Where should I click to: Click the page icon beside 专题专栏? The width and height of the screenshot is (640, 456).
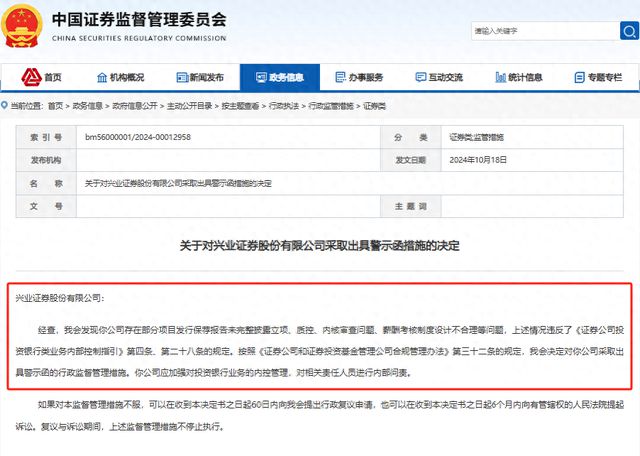click(x=579, y=77)
